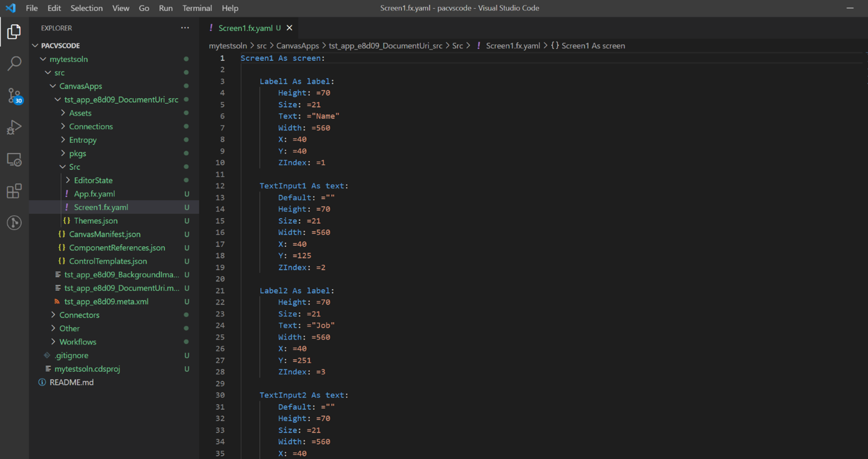This screenshot has width=868, height=459.
Task: Open the Extensions view icon
Action: pyautogui.click(x=14, y=191)
